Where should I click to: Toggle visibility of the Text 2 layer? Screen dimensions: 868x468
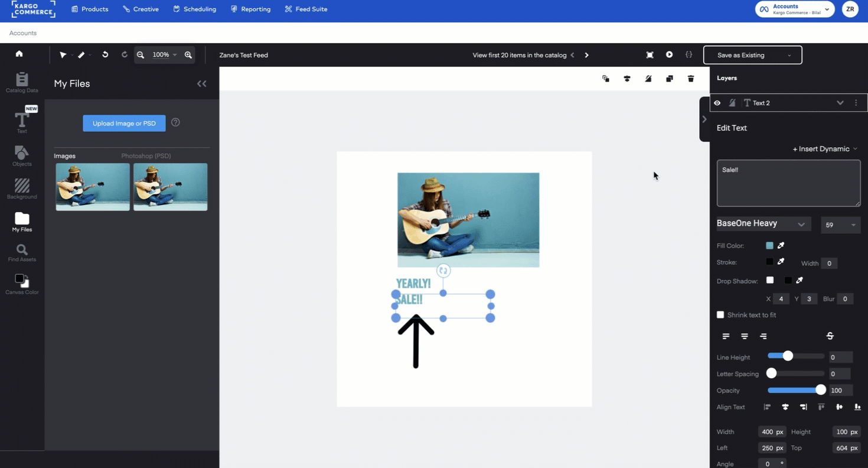717,102
